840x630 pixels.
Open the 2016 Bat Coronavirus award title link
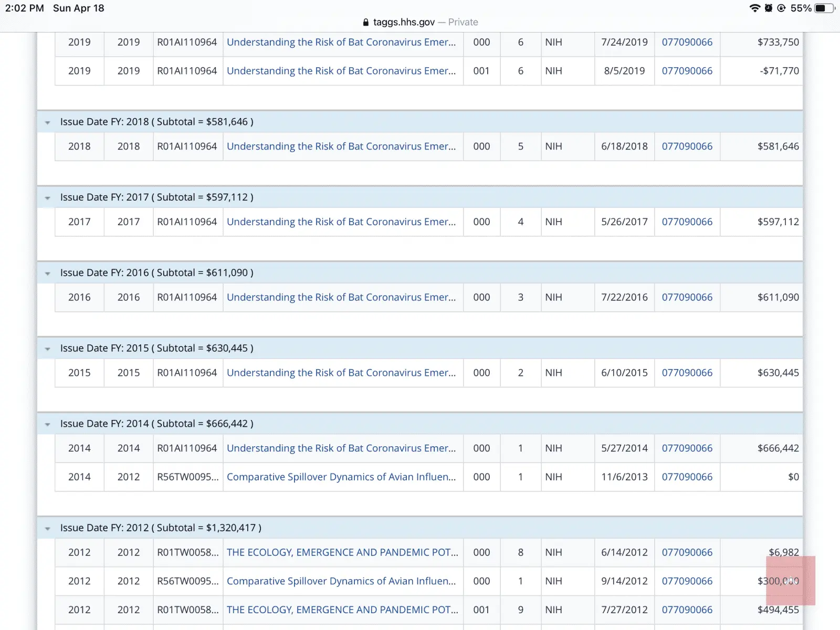pyautogui.click(x=341, y=297)
